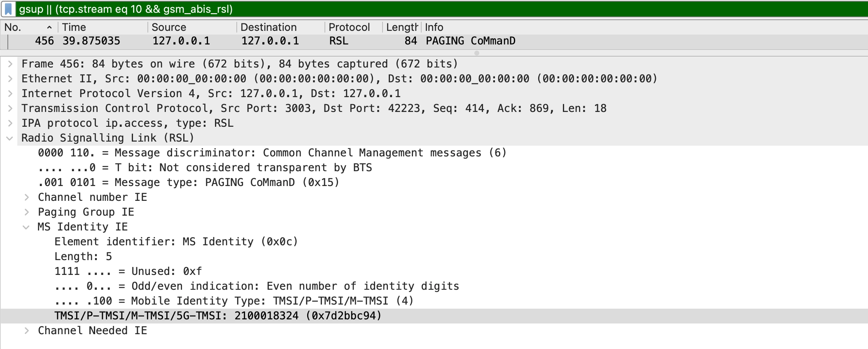Expand the Ethernet II details

coord(10,79)
